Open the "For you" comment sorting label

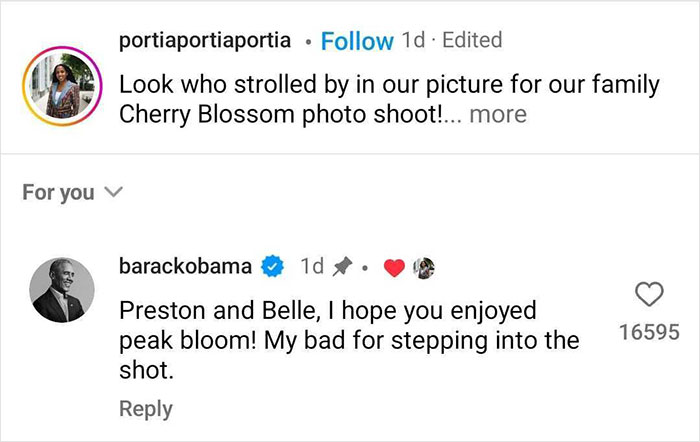58,192
